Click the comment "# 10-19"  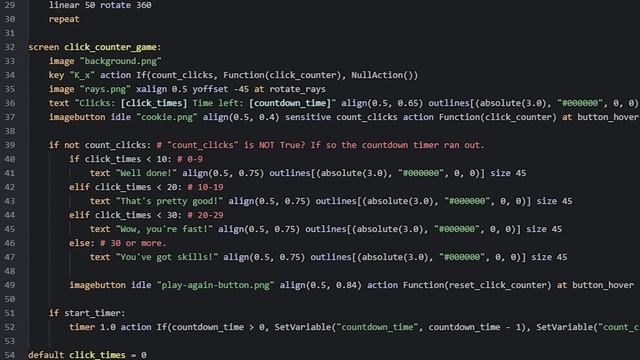coord(205,187)
